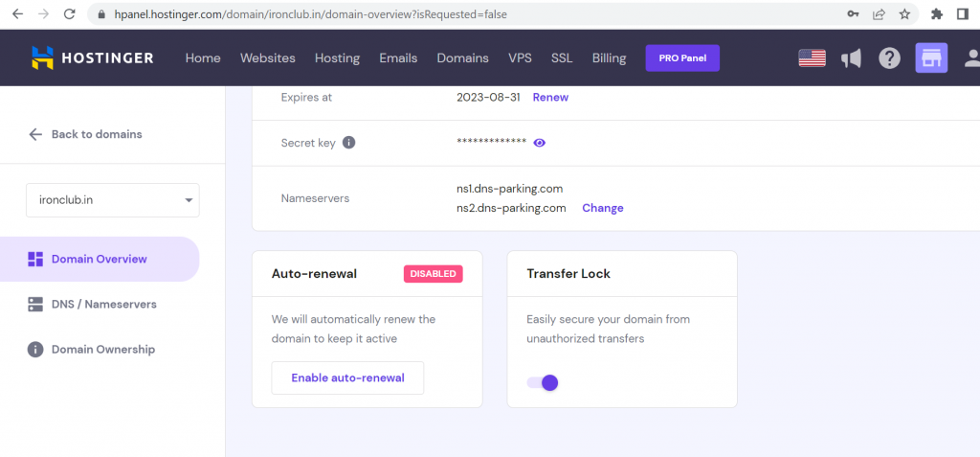The width and height of the screenshot is (980, 457).
Task: Click the Domain Overview grid icon
Action: [x=35, y=260]
